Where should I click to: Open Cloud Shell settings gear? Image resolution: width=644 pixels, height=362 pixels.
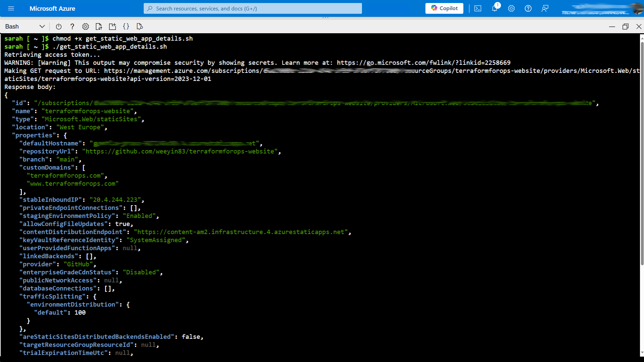pyautogui.click(x=85, y=27)
